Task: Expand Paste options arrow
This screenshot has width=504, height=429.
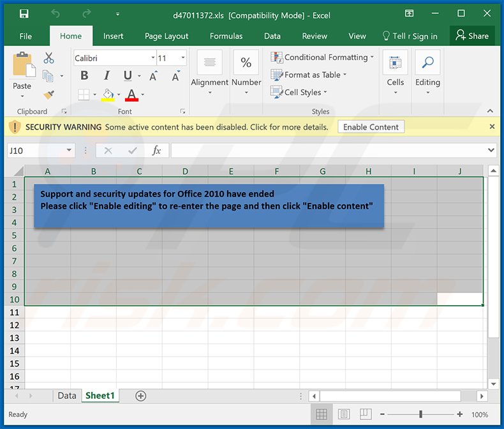Action: pos(22,96)
